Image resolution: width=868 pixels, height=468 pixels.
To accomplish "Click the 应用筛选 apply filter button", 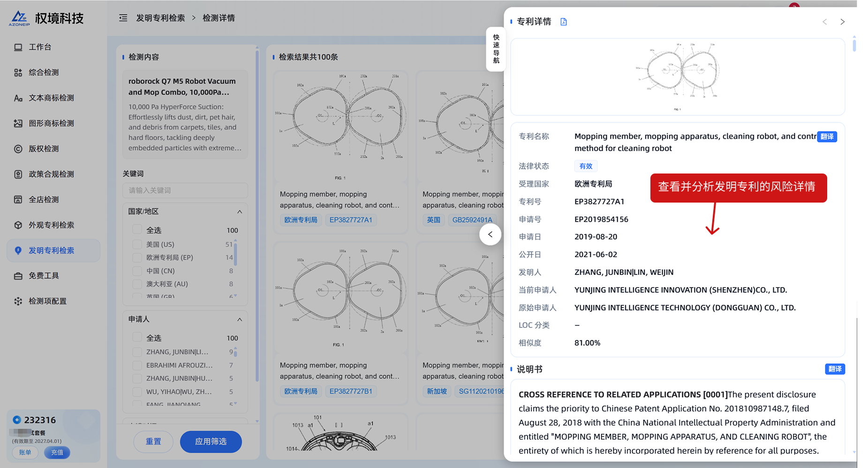I will [211, 442].
